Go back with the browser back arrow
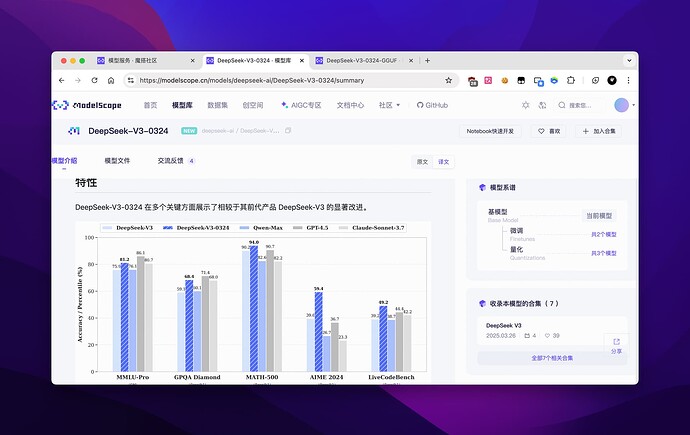Image resolution: width=690 pixels, height=435 pixels. (x=62, y=80)
